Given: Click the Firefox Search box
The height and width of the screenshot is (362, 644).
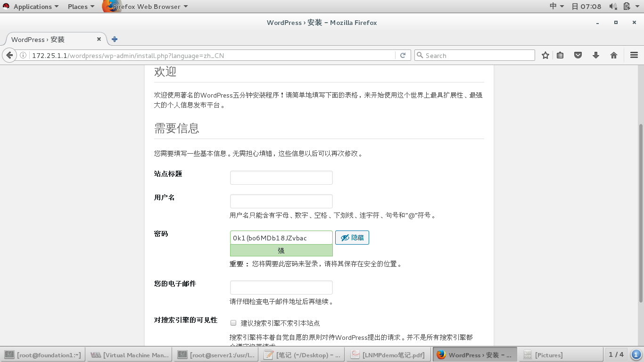Looking at the screenshot, I should point(475,55).
